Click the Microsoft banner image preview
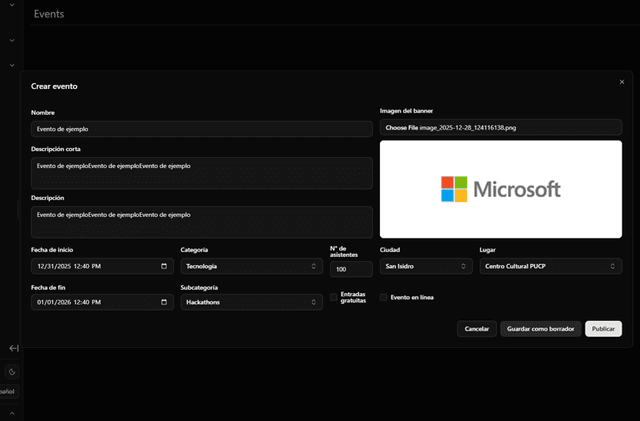Screen dimensions: 640x421 (501, 189)
